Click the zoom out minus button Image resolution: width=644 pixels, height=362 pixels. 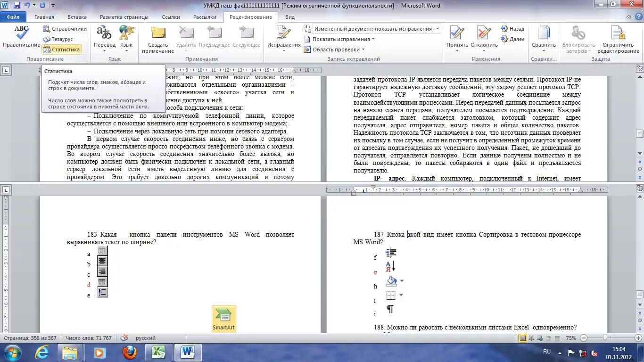(x=583, y=338)
